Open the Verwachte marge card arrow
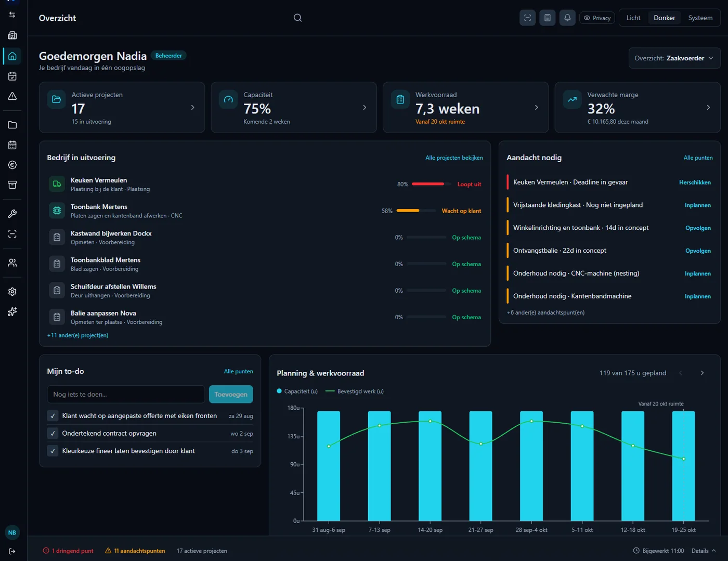This screenshot has height=561, width=728. pos(708,108)
